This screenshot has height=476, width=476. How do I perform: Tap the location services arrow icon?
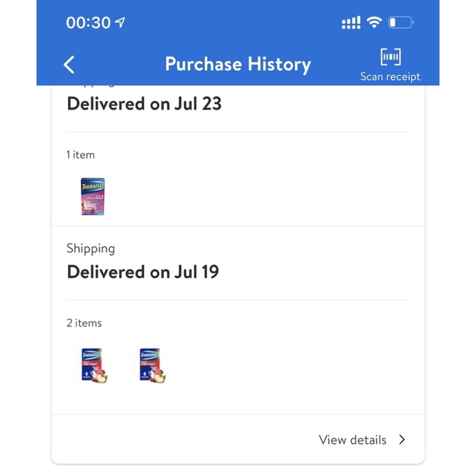[121, 22]
